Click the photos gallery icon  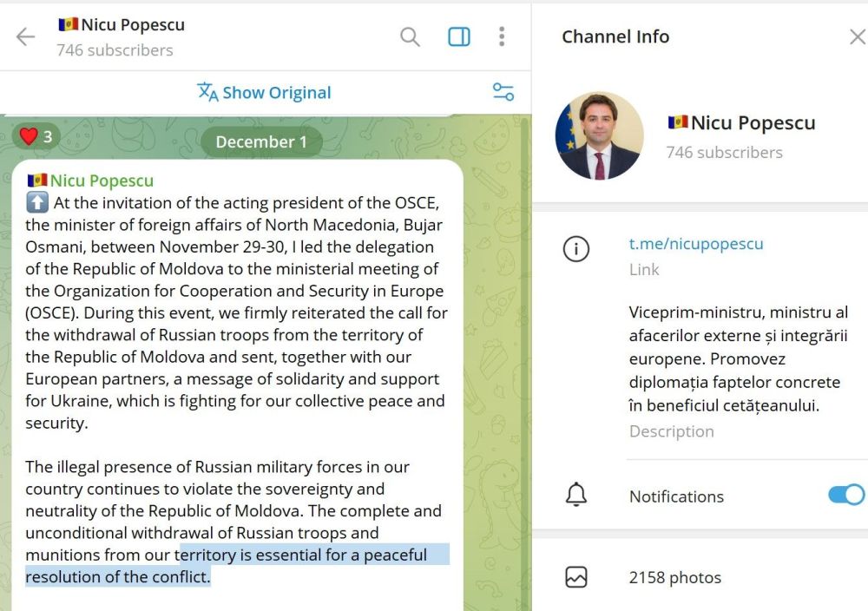pyautogui.click(x=576, y=577)
